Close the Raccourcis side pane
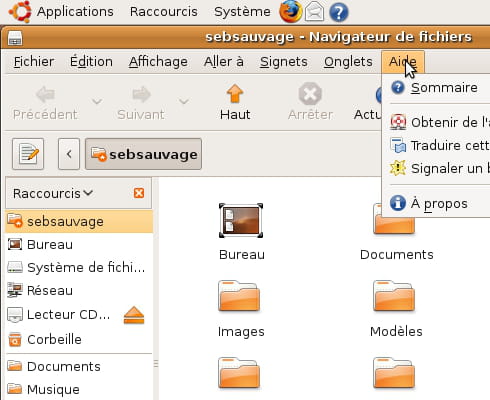This screenshot has height=400, width=490. point(139,193)
